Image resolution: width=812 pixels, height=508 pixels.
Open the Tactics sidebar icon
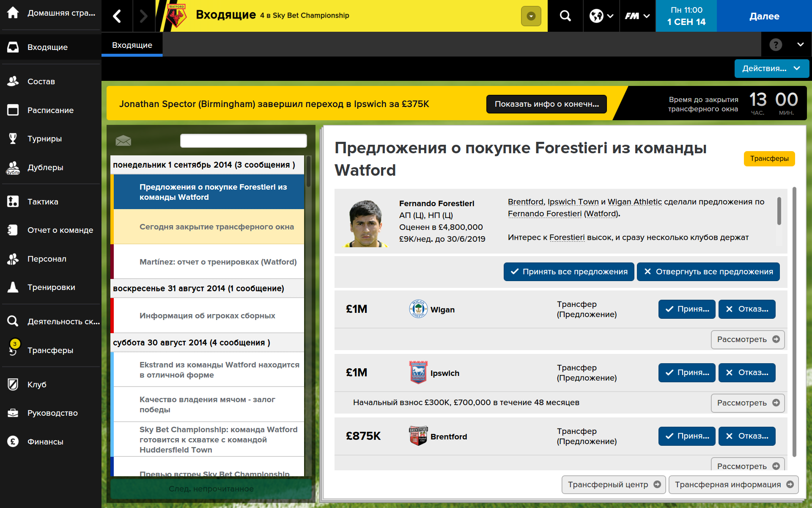(13, 202)
